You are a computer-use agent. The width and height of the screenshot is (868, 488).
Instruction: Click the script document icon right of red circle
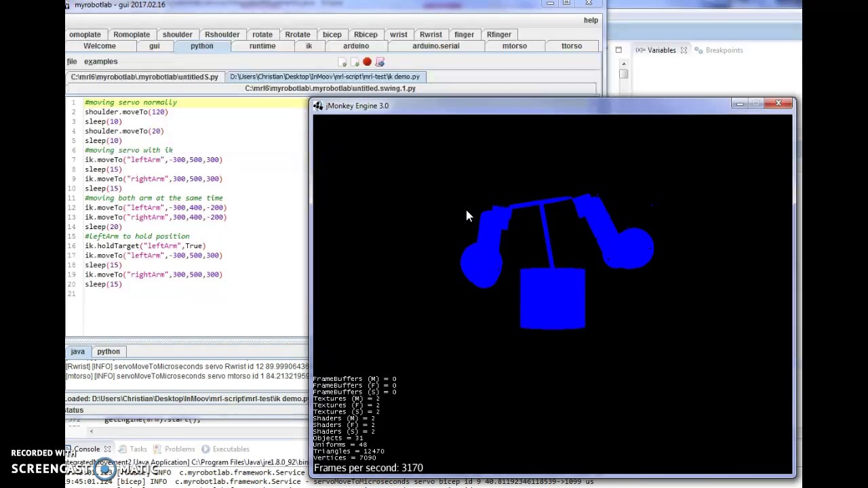click(380, 62)
